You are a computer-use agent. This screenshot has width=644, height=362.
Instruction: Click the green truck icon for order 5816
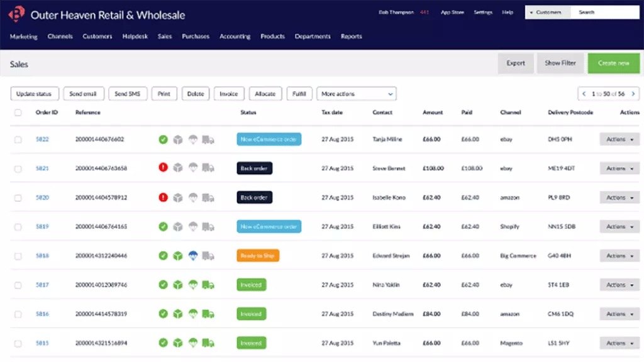pos(208,314)
